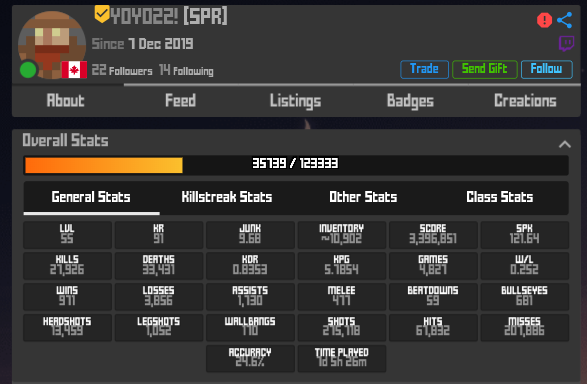Click the KR 91 stat cell

tap(159, 235)
